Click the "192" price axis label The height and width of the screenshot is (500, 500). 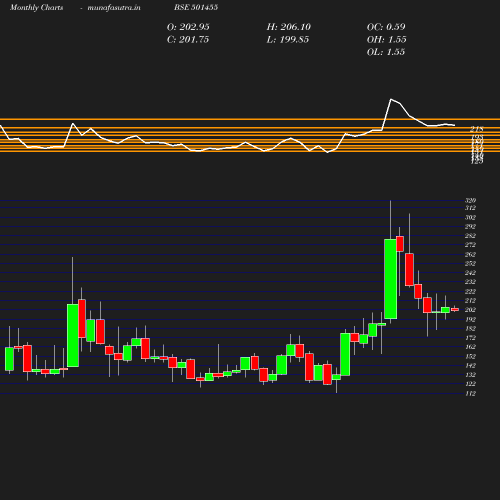[470, 319]
